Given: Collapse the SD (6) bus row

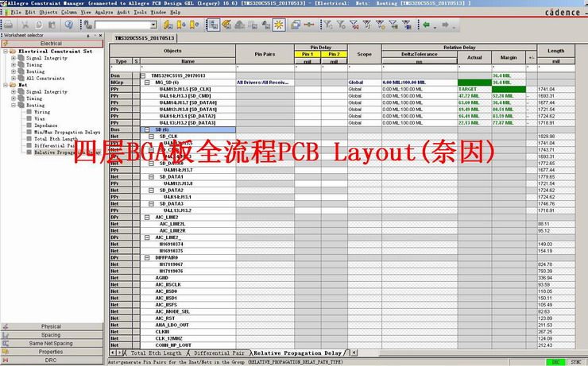Looking at the screenshot, I should [x=147, y=129].
